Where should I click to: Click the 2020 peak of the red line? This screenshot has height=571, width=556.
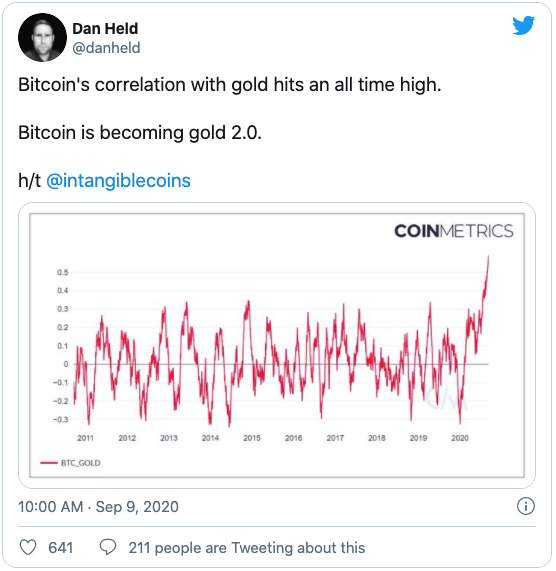pyautogui.click(x=488, y=259)
